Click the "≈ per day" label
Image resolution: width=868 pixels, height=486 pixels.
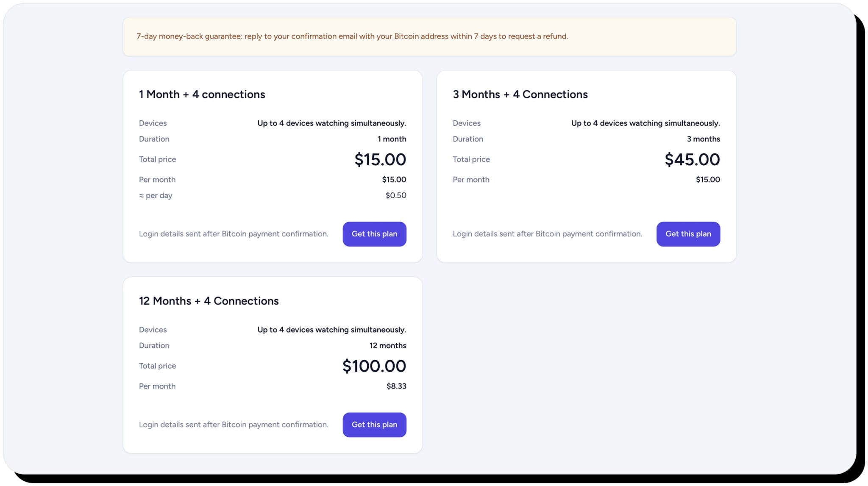pos(156,195)
